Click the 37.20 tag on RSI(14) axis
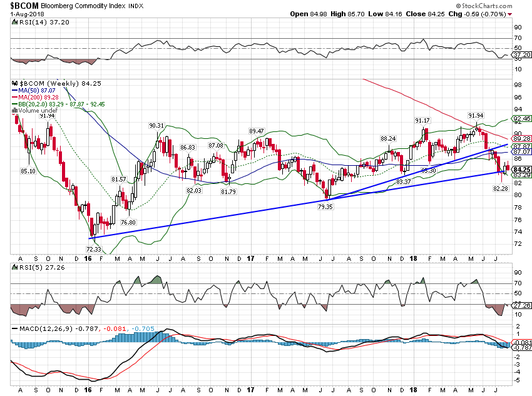The image size is (532, 396). point(522,54)
